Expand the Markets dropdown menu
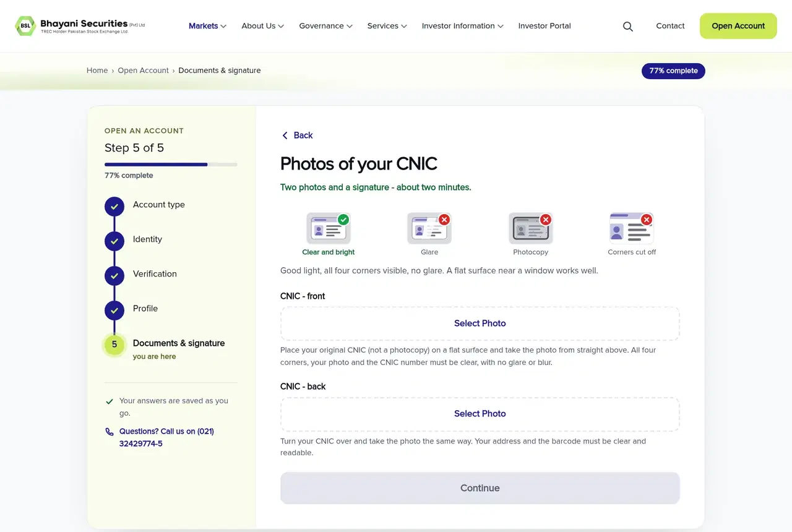The image size is (792, 532). pos(207,26)
